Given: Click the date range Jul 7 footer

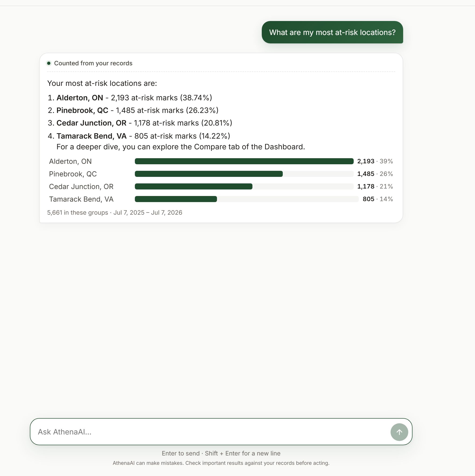Looking at the screenshot, I should (x=148, y=213).
